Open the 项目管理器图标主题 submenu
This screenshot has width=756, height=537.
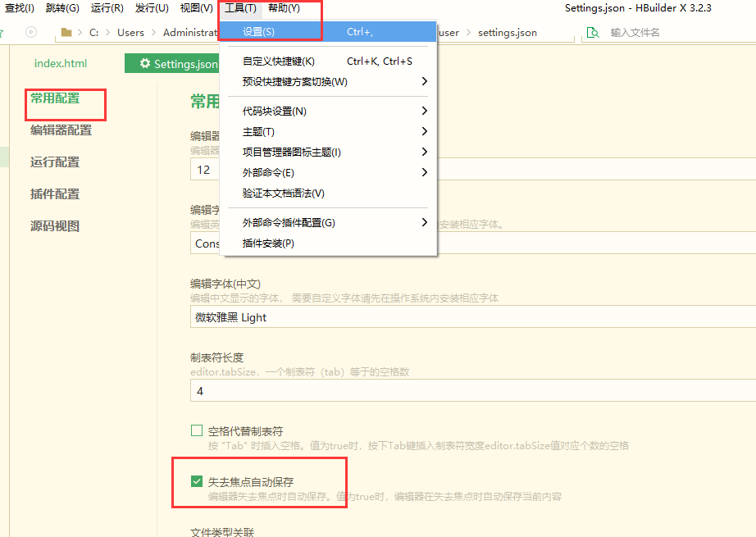[286, 152]
